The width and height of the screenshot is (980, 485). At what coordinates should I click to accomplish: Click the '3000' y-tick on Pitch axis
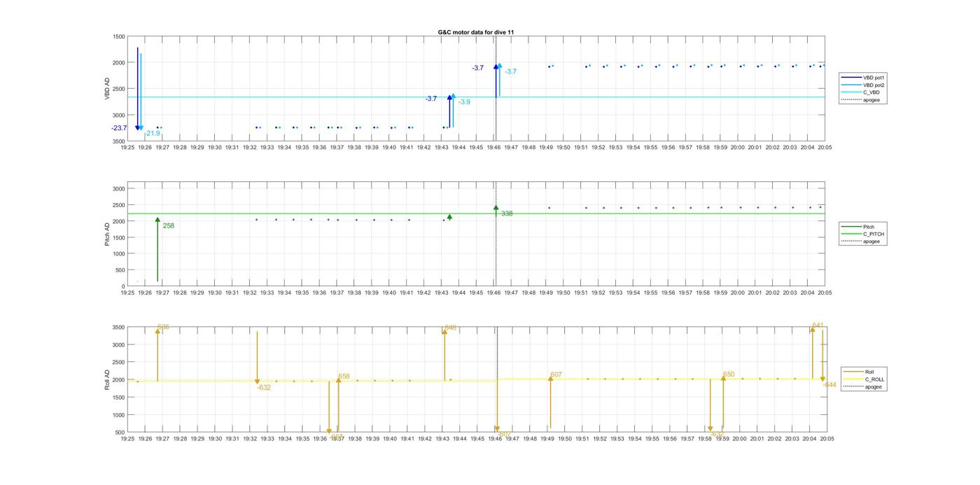tap(118, 189)
